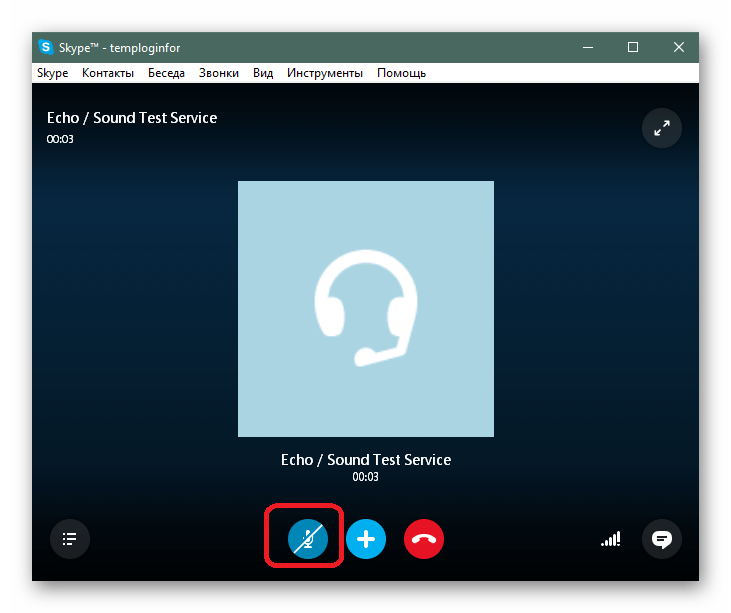Open the Вид menu
The height and width of the screenshot is (613, 731).
[x=263, y=73]
